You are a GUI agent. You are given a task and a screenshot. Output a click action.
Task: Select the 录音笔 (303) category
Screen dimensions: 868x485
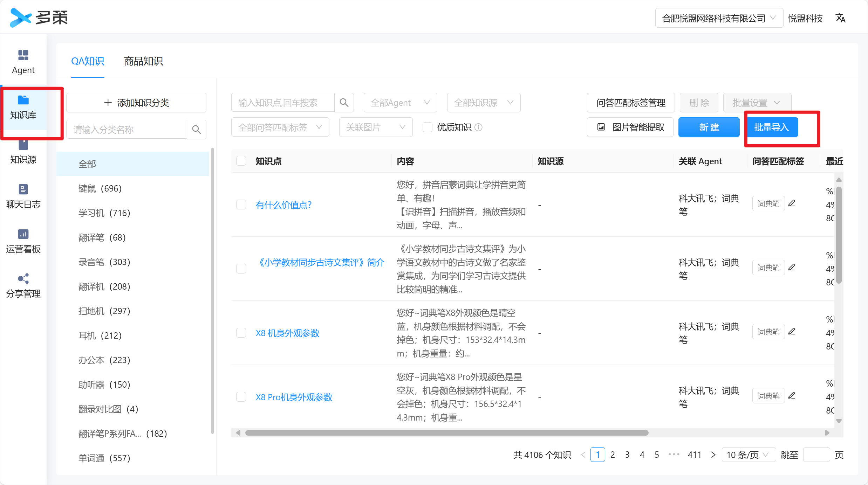[132, 262]
